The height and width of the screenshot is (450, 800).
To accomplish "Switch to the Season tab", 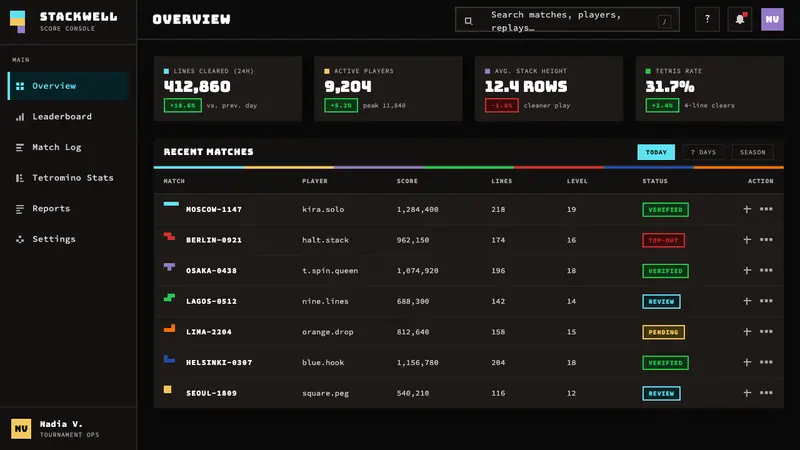I will click(x=753, y=152).
